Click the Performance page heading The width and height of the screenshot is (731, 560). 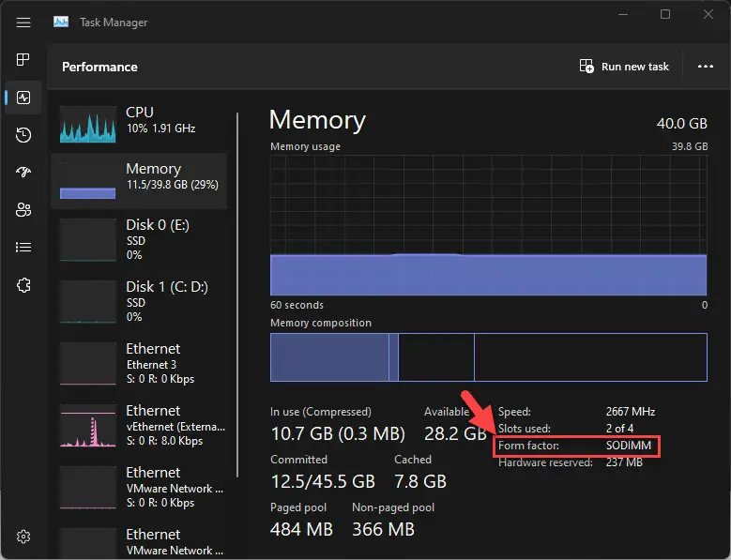coord(99,68)
